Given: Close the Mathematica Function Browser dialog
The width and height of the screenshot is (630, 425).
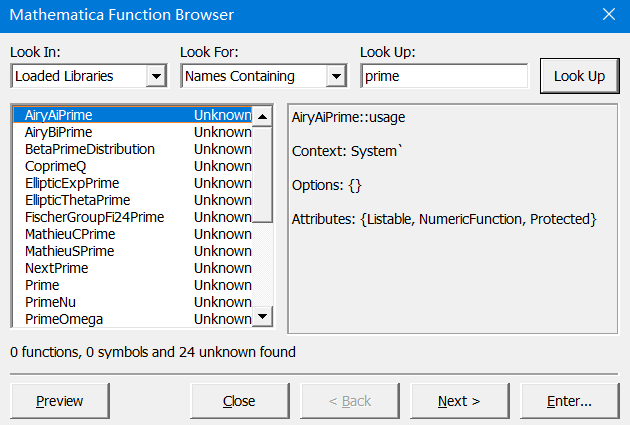Looking at the screenshot, I should click(608, 15).
